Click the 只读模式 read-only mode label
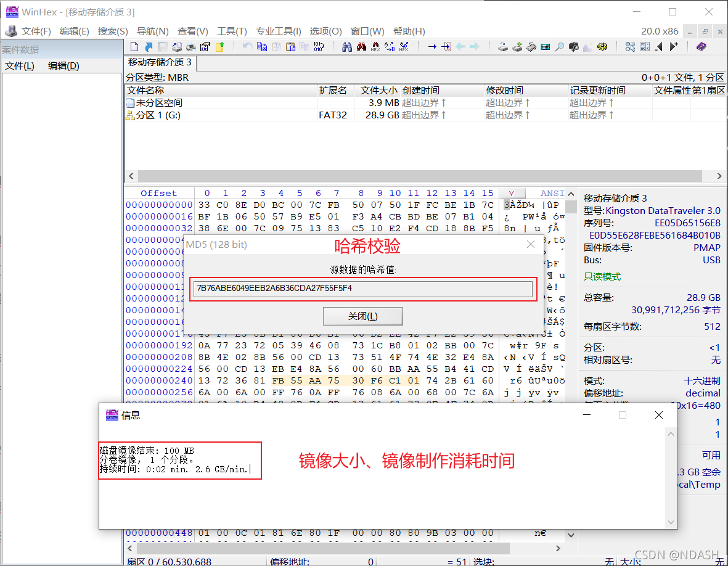The image size is (728, 566). pyautogui.click(x=602, y=277)
